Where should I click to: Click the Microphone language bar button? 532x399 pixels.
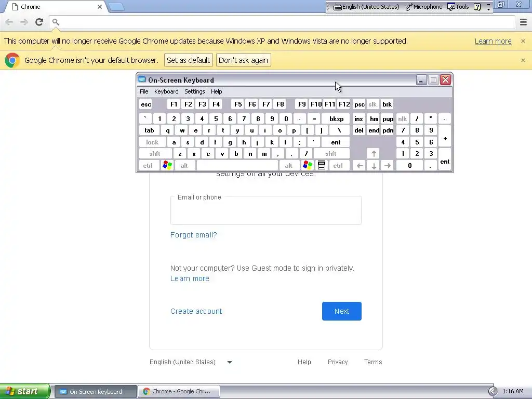click(424, 7)
